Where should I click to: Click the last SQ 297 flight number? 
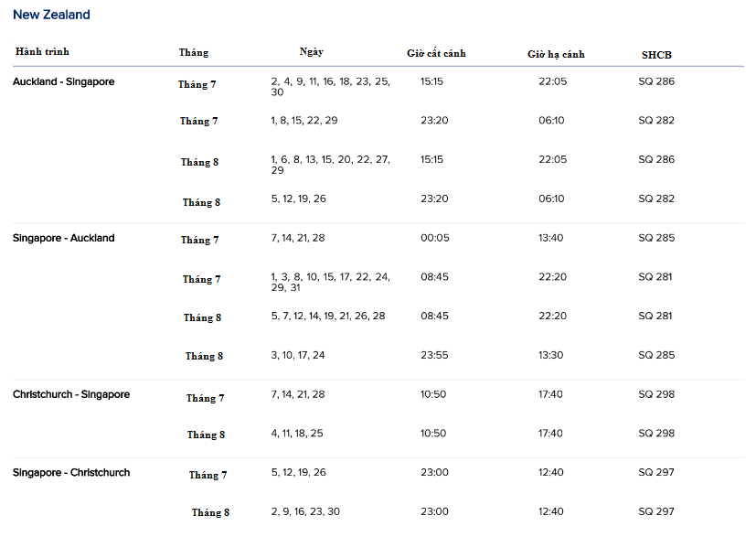coord(656,511)
